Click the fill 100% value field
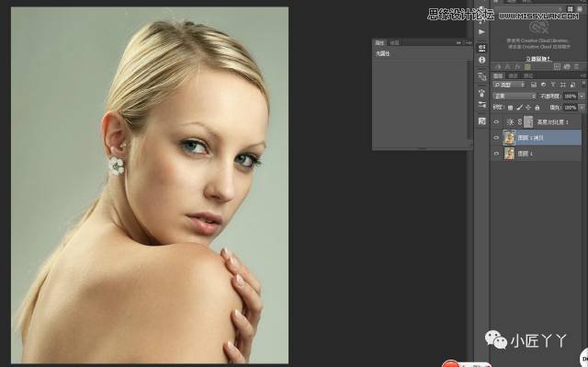 point(571,108)
